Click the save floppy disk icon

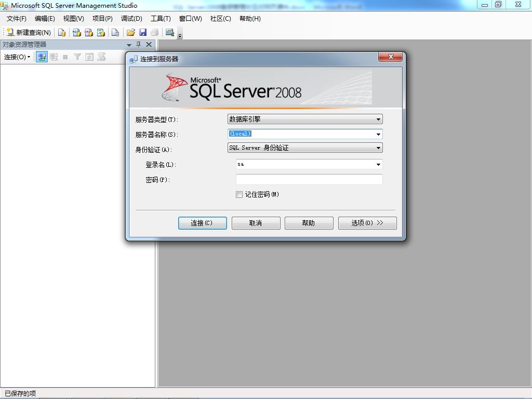(x=143, y=32)
